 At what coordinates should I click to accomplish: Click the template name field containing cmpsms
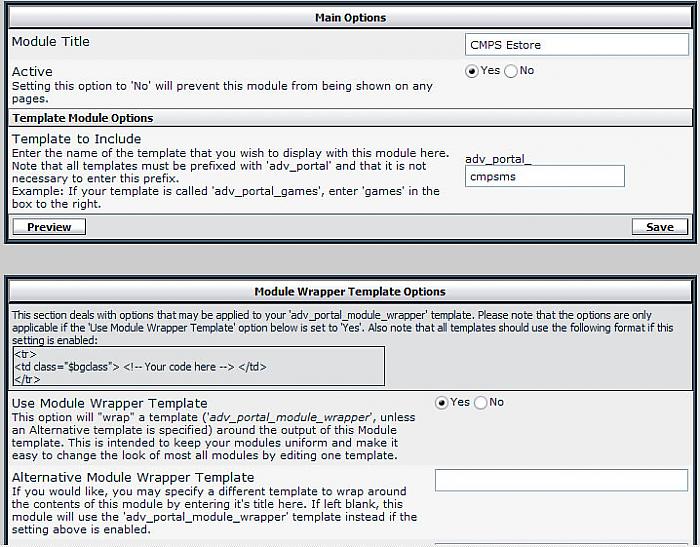coord(545,177)
